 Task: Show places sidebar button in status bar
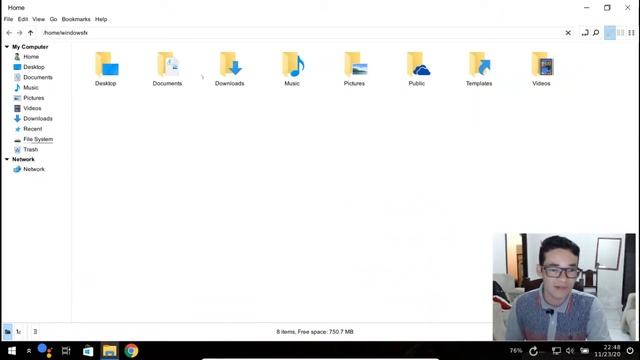8,332
